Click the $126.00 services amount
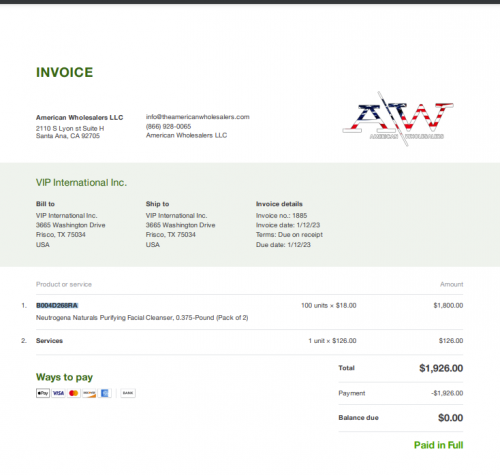The width and height of the screenshot is (500, 475). [x=451, y=341]
